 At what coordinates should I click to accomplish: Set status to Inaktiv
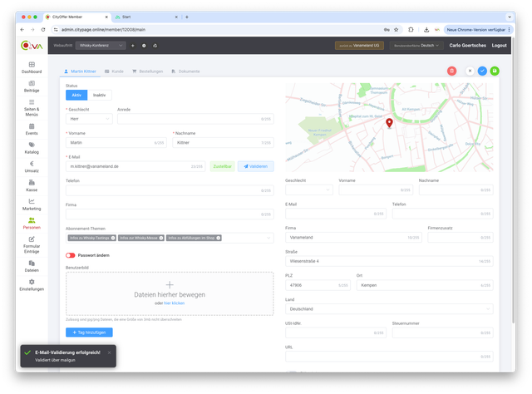100,96
